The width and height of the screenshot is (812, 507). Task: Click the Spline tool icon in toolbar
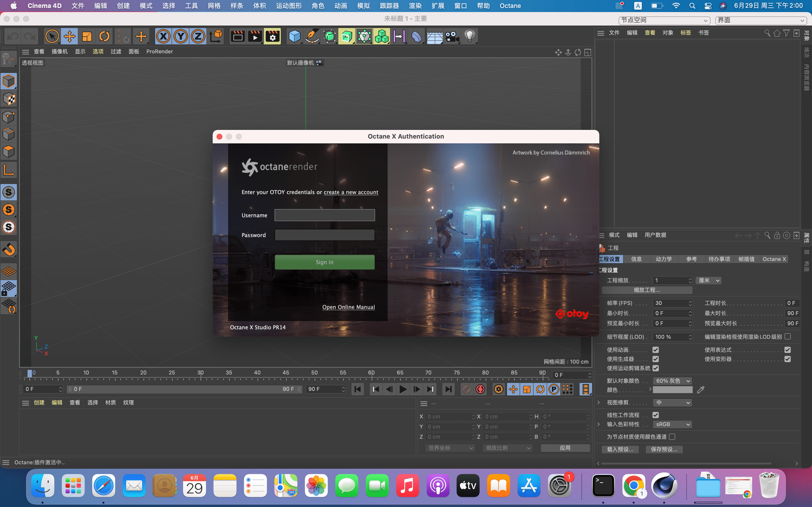(x=312, y=36)
